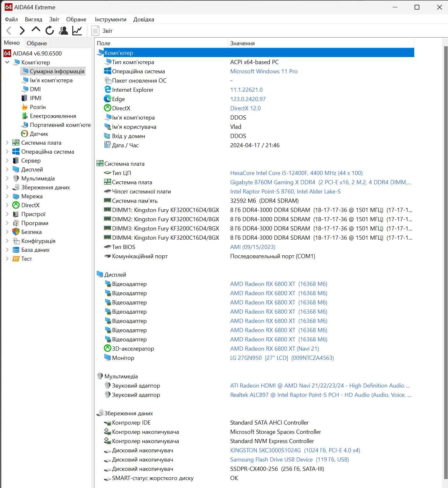Expand the DirectX tree node
The width and height of the screenshot is (448, 488).
pyautogui.click(x=7, y=205)
